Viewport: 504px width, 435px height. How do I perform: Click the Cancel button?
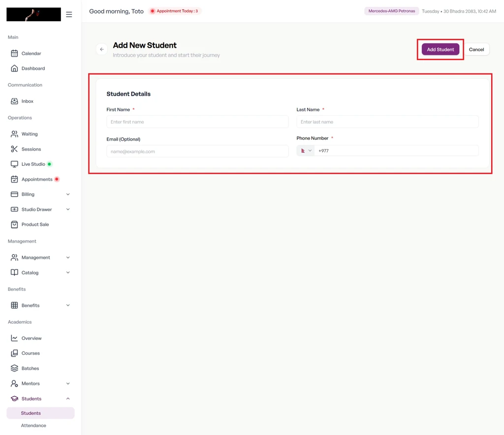tap(476, 50)
